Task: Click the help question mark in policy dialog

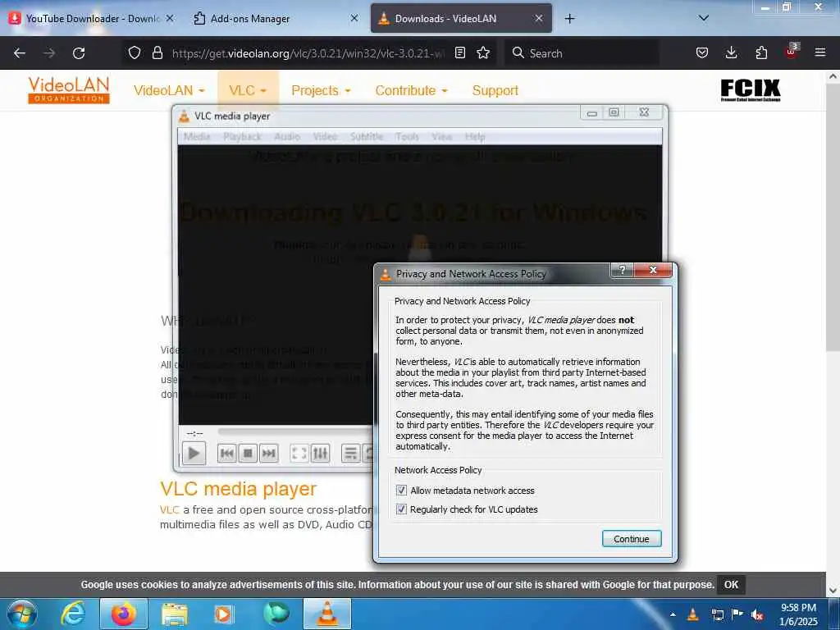Action: (622, 270)
